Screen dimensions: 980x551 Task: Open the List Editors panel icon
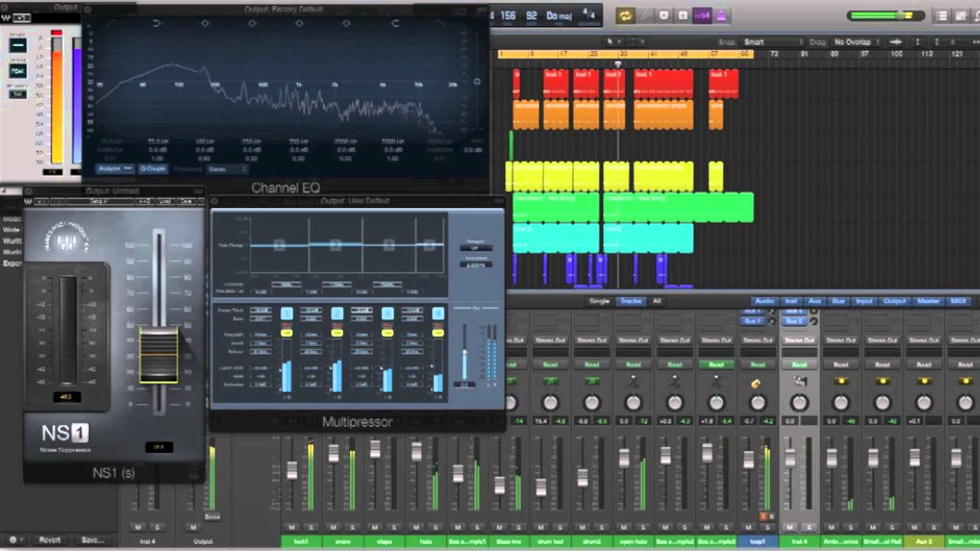(x=942, y=16)
